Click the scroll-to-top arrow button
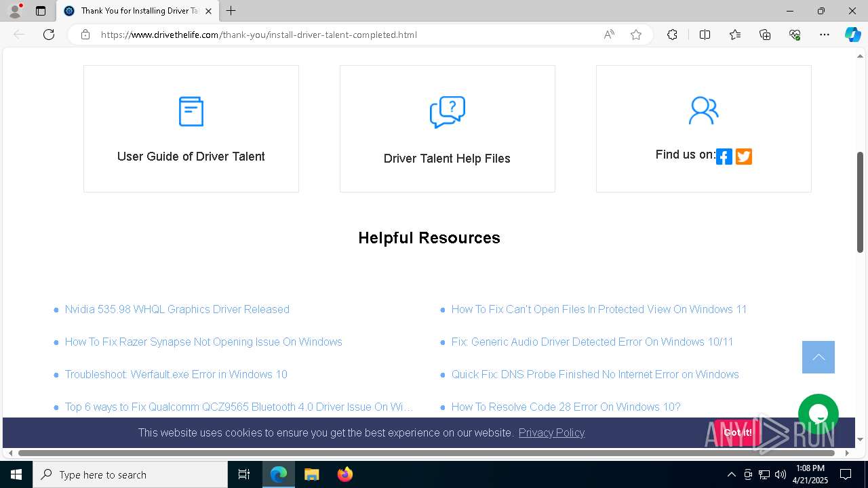Image resolution: width=868 pixels, height=488 pixels. click(x=818, y=357)
